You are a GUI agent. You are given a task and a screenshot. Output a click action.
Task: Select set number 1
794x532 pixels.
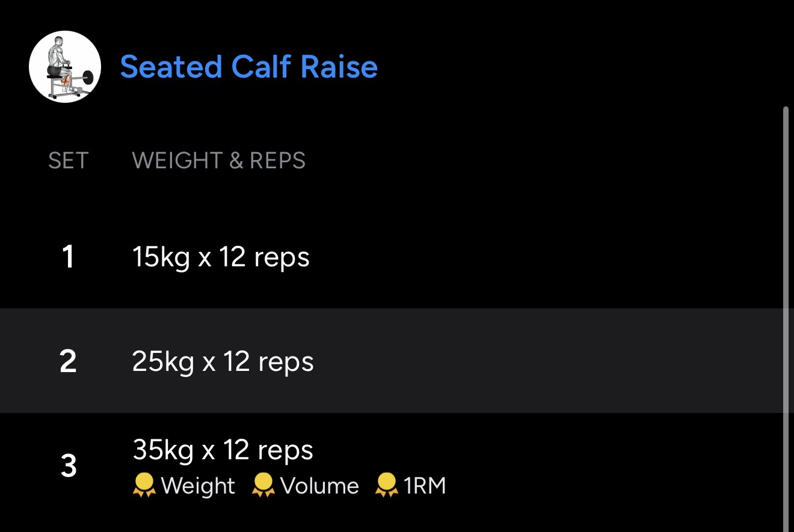point(68,257)
